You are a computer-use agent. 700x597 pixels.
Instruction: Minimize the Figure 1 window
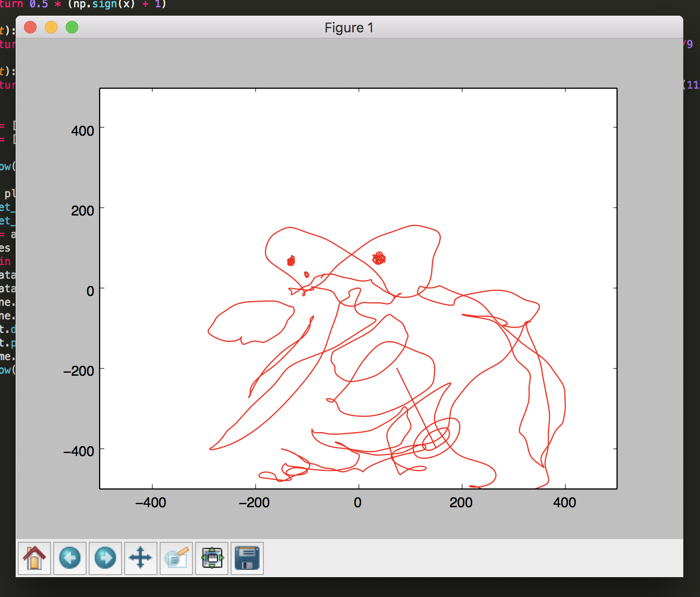51,27
